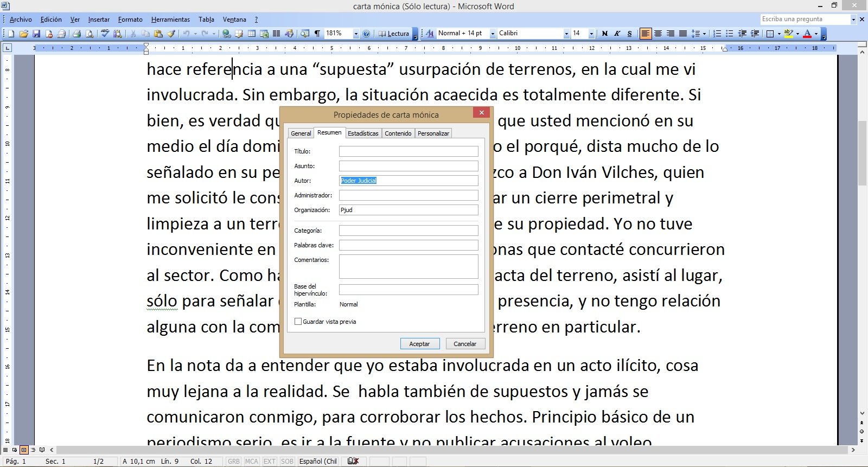
Task: Decrease the paragraph indent
Action: pos(742,34)
